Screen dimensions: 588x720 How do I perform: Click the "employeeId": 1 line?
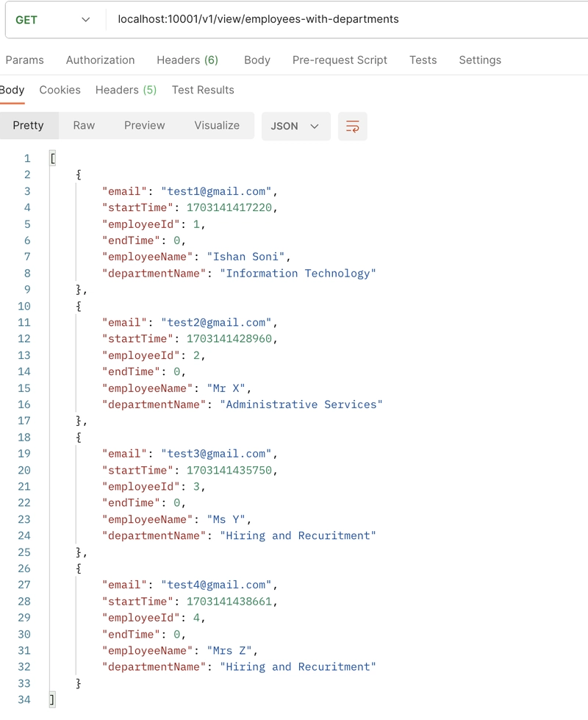coord(154,224)
